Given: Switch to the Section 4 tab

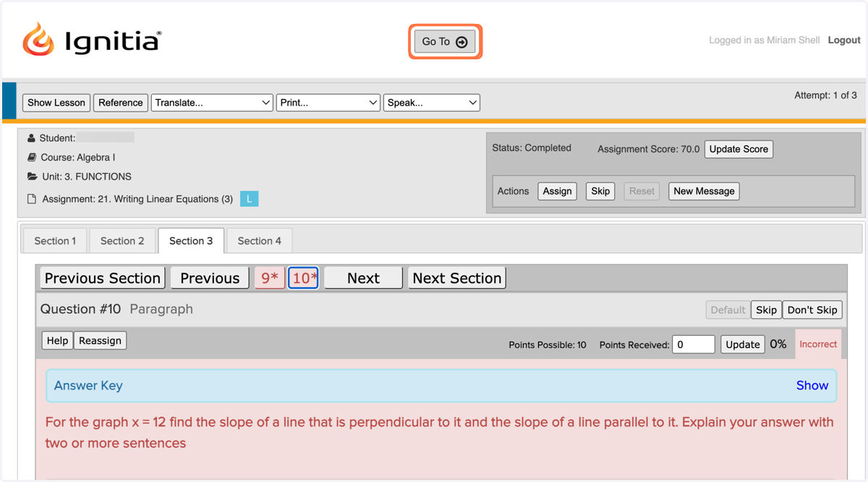Looking at the screenshot, I should tap(260, 241).
